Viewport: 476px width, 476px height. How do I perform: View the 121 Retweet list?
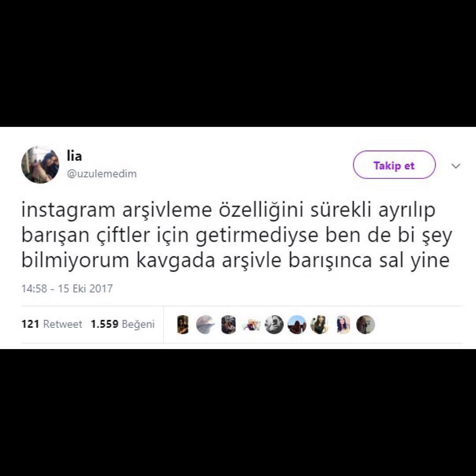pos(52,324)
